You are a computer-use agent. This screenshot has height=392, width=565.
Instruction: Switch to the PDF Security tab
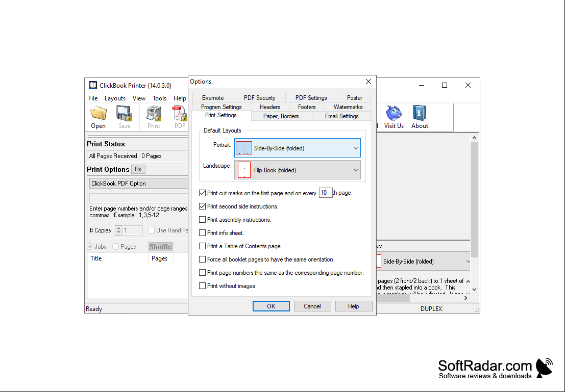[259, 97]
